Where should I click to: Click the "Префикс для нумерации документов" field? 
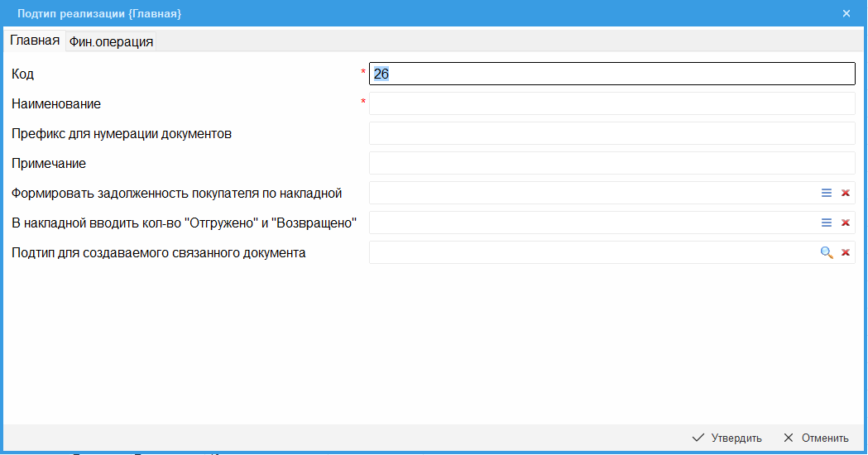[x=611, y=133]
